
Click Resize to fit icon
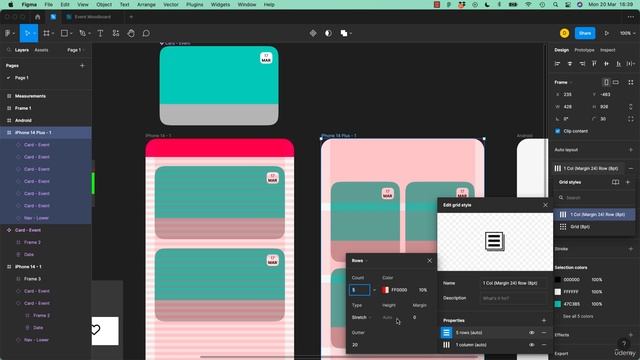pos(631,82)
